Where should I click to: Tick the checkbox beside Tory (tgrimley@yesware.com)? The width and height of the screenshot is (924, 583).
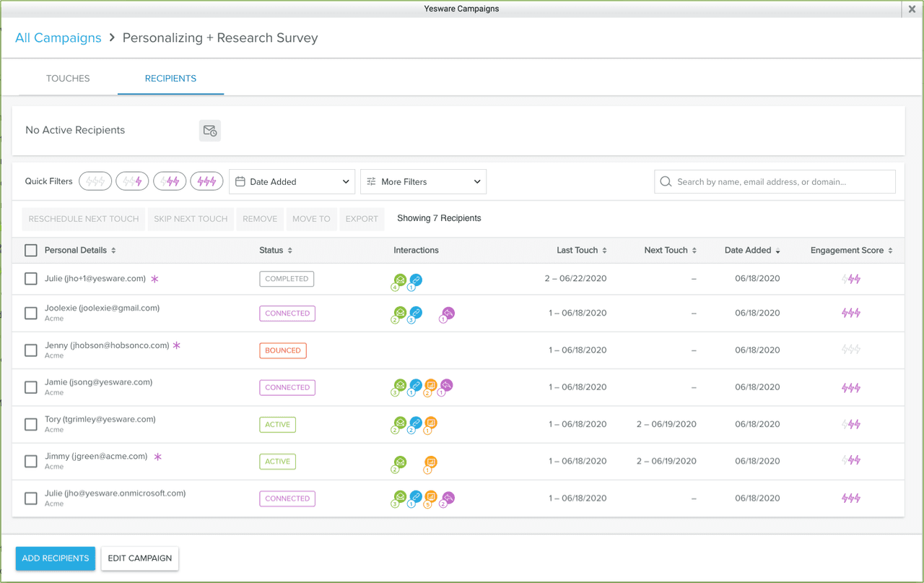31,424
